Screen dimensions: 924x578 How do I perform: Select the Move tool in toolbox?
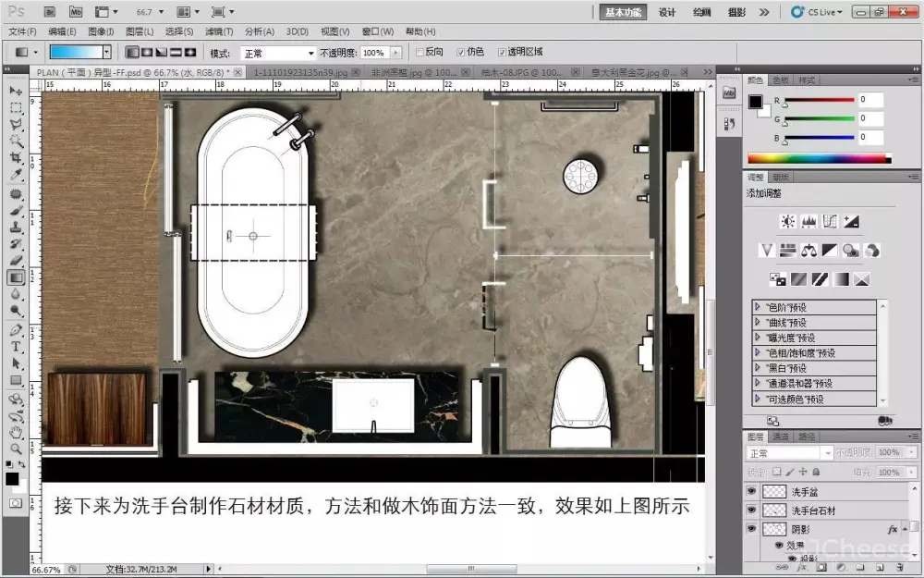click(x=16, y=91)
